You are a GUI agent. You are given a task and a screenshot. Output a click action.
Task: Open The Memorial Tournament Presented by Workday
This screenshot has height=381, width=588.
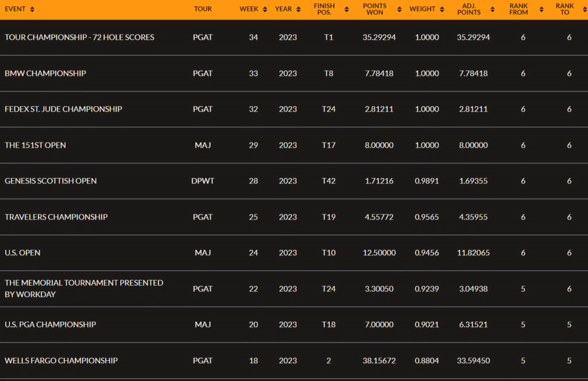[84, 288]
